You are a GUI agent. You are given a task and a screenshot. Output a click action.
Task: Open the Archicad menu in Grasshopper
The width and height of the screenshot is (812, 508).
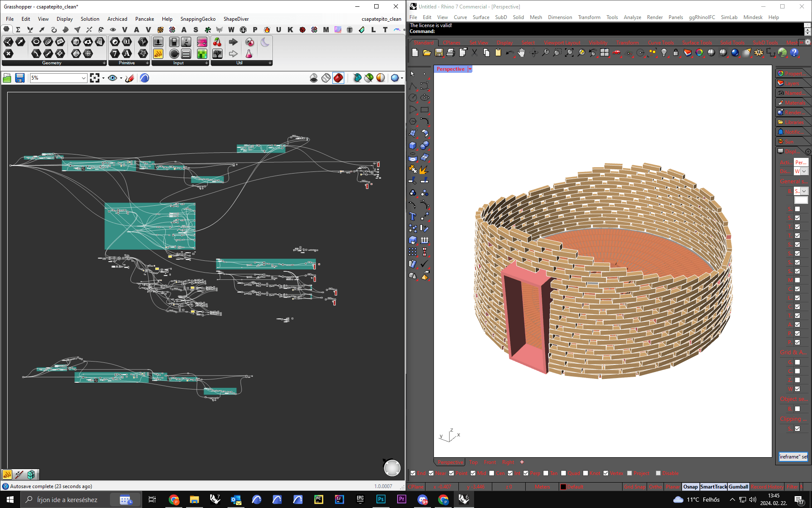click(x=117, y=19)
